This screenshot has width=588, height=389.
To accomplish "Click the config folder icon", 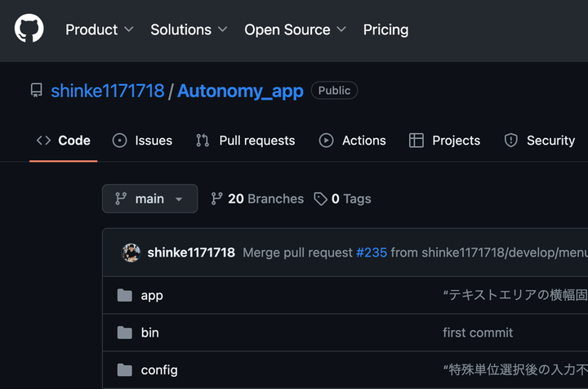I will (x=124, y=370).
